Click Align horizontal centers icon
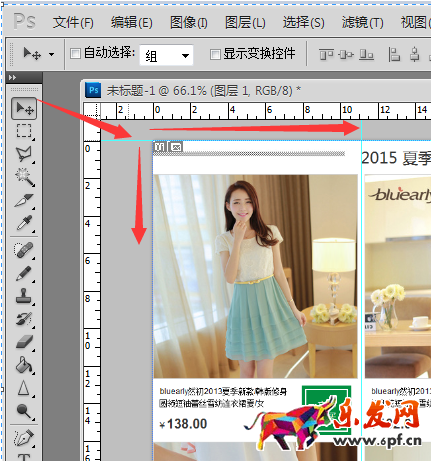 [414, 54]
